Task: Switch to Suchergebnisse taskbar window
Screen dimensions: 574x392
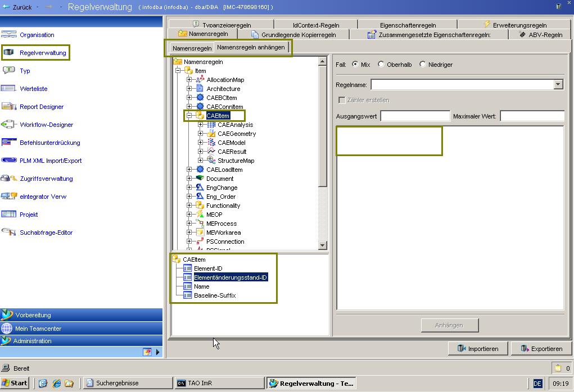Action: 128,383
